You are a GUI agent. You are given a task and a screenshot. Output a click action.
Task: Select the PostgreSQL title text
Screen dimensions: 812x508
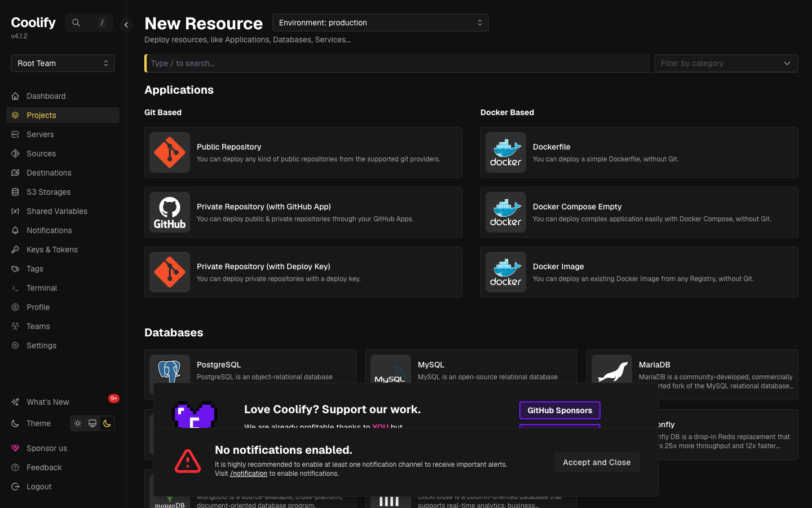219,365
